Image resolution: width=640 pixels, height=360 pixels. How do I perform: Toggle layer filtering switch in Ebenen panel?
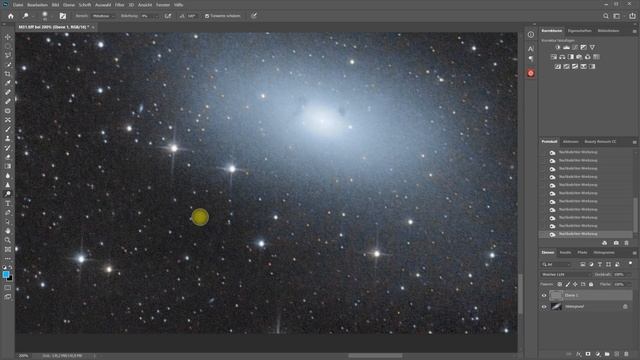click(x=630, y=263)
